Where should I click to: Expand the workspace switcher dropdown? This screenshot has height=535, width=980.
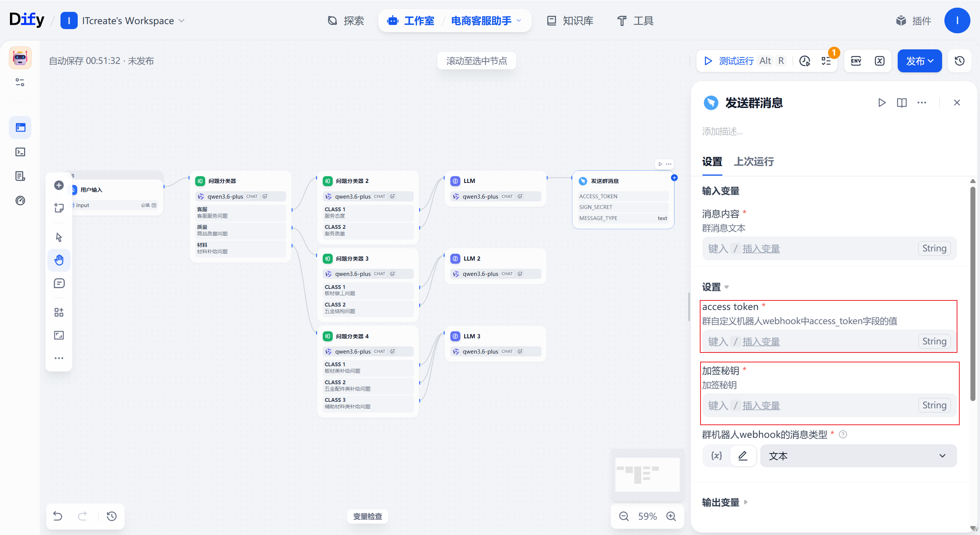click(x=182, y=20)
